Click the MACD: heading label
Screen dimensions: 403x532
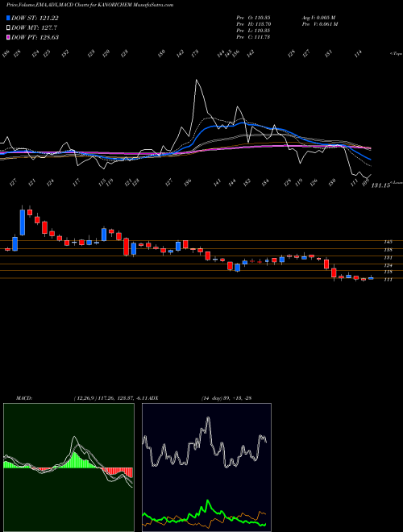(x=24, y=397)
